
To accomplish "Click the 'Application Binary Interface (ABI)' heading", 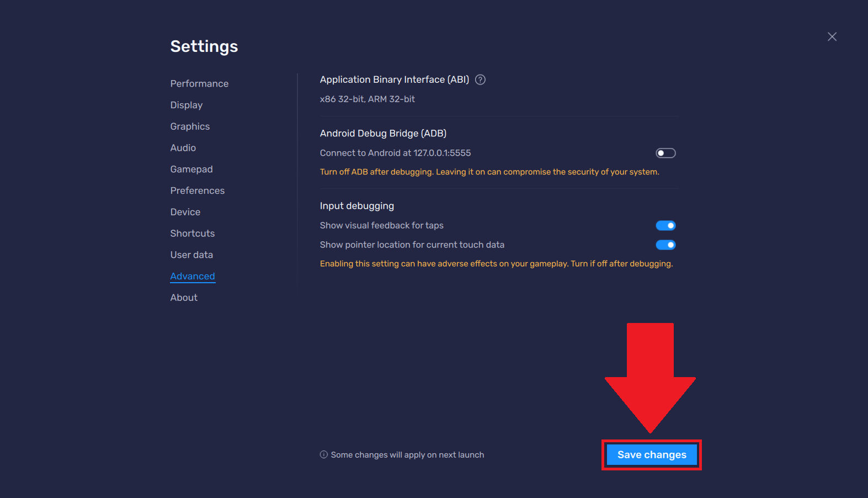I will pyautogui.click(x=395, y=80).
